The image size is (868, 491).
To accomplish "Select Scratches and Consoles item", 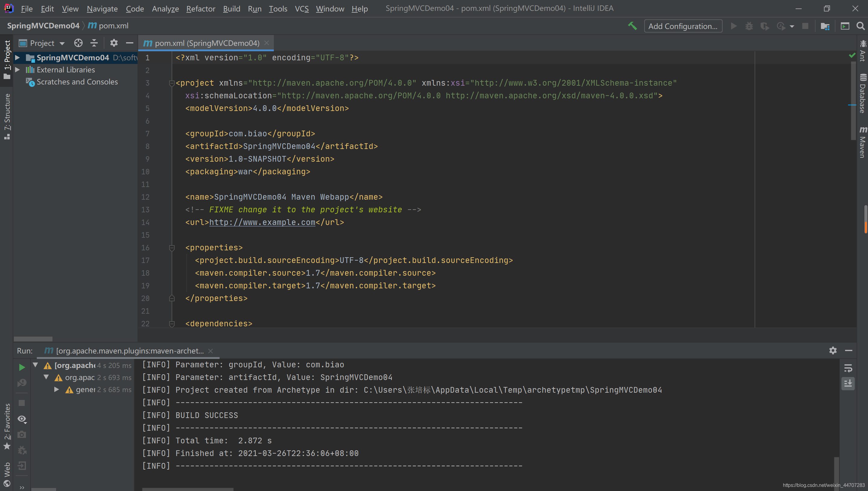I will tap(72, 82).
